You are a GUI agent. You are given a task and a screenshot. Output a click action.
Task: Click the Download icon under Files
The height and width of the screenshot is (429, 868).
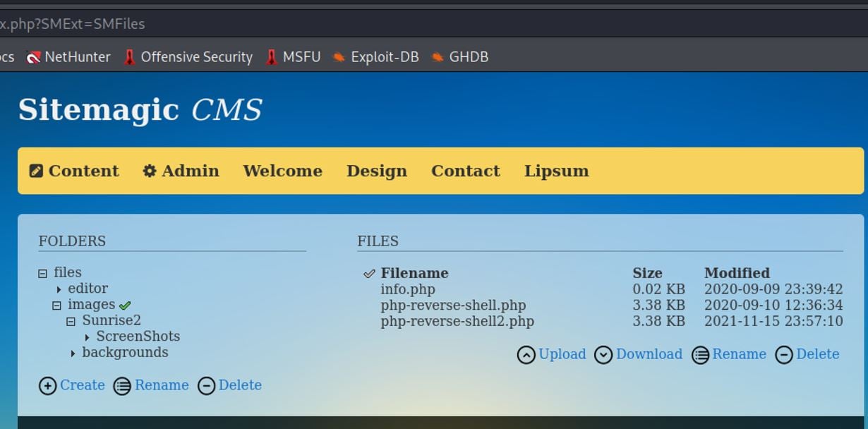tap(603, 355)
